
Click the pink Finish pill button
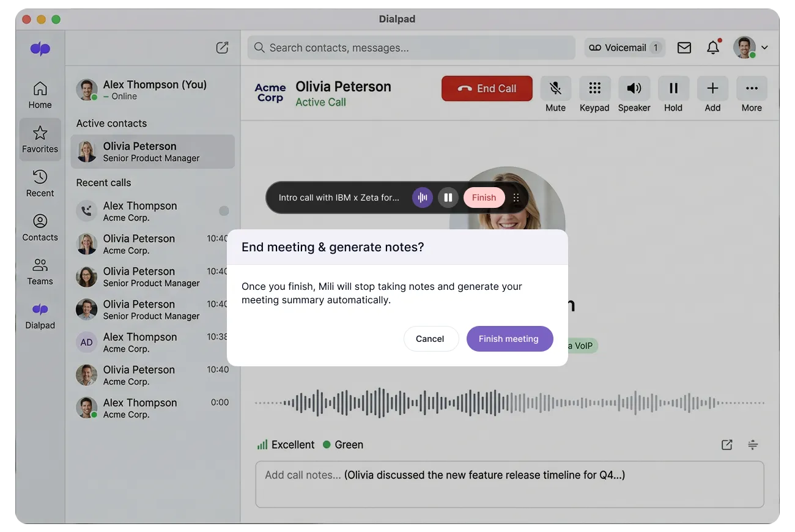[x=484, y=198]
